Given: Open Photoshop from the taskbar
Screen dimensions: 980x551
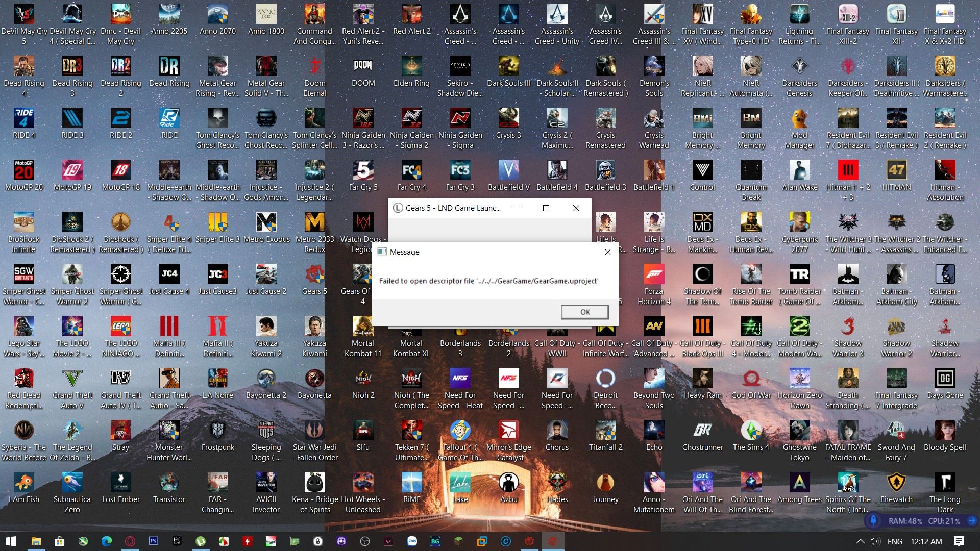Looking at the screenshot, I should click(153, 541).
